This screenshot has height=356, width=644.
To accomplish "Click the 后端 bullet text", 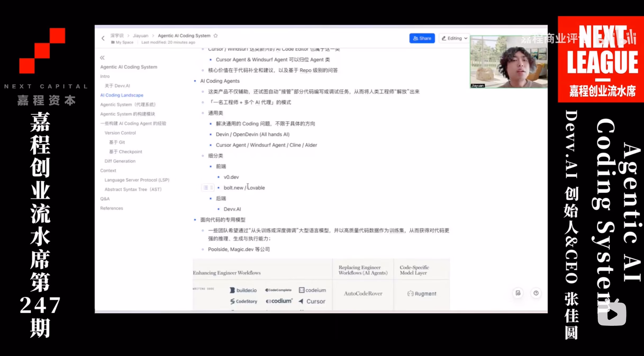I will (221, 198).
